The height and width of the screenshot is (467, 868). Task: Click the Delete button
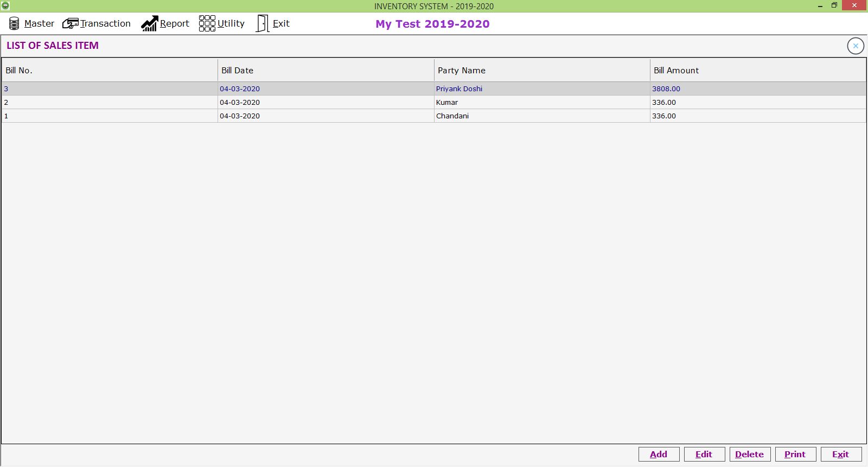tap(750, 455)
